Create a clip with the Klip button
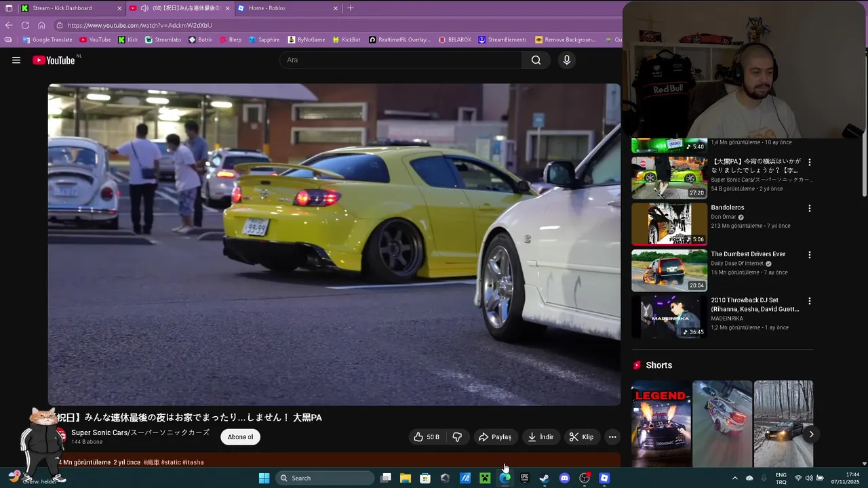 (581, 437)
